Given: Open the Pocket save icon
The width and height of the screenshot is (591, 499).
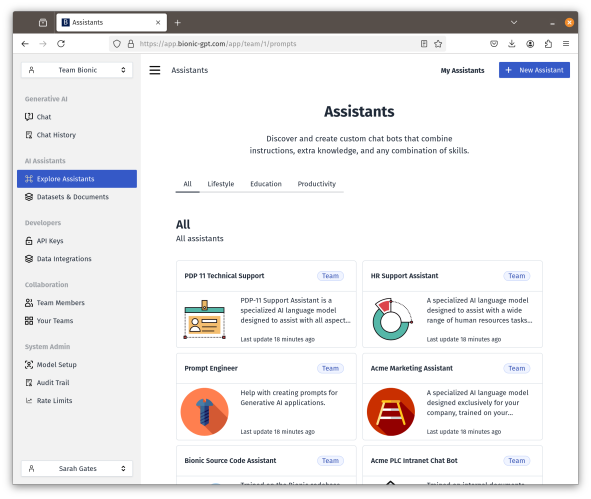Looking at the screenshot, I should pos(494,44).
